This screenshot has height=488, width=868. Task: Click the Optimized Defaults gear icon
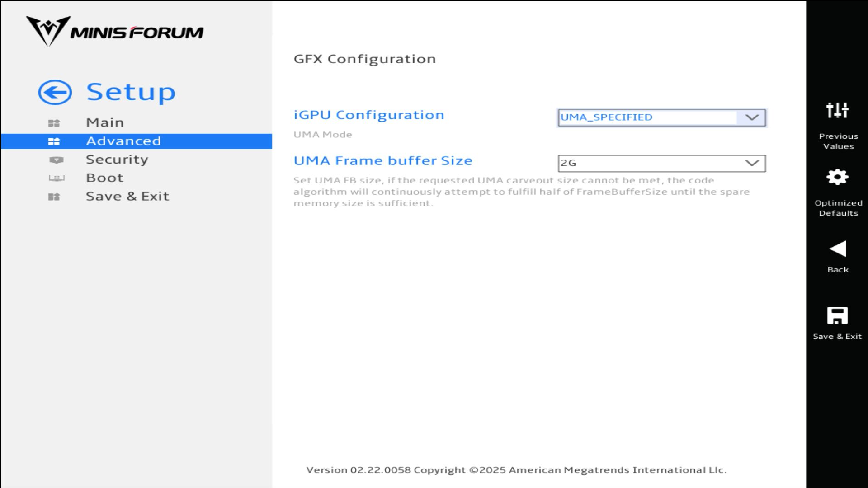(x=837, y=177)
